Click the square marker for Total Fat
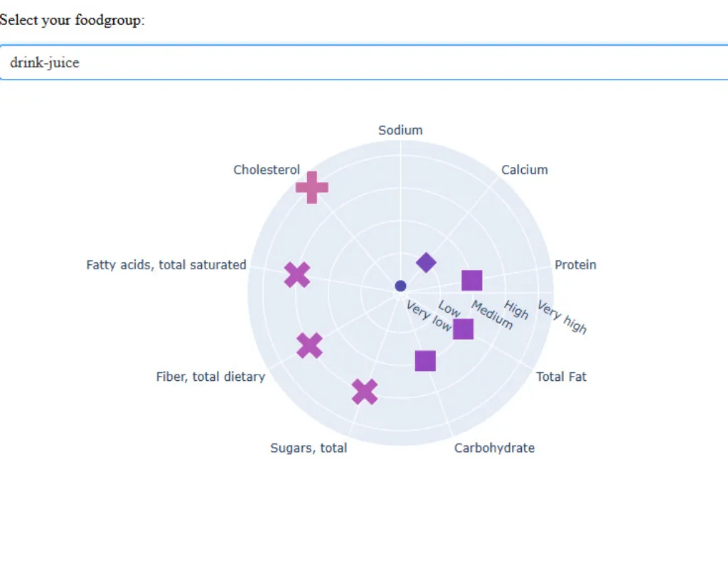Screen dimensions: 728x582 pyautogui.click(x=463, y=329)
